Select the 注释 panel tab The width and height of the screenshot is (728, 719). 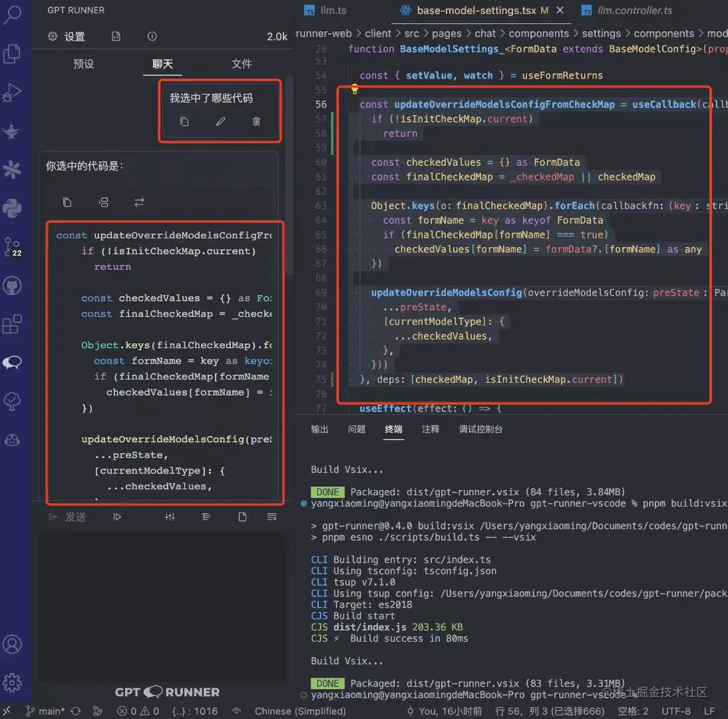click(431, 429)
